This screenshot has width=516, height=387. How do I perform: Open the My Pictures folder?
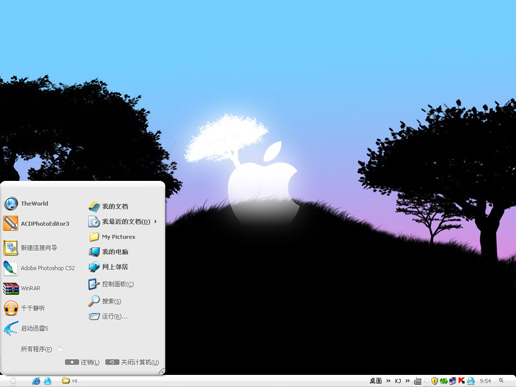pyautogui.click(x=112, y=237)
